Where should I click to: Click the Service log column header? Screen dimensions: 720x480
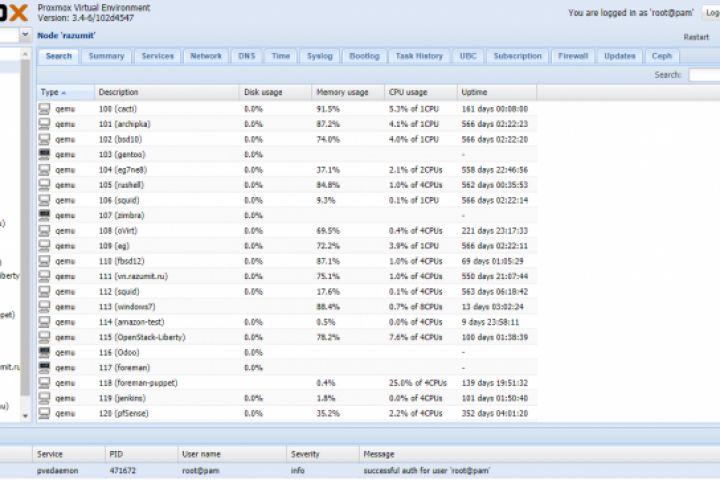coord(69,454)
